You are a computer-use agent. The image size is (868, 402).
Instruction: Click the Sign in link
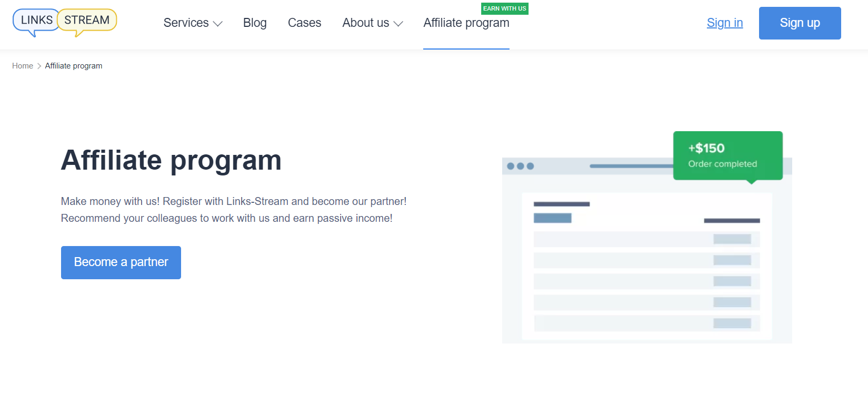coord(724,23)
